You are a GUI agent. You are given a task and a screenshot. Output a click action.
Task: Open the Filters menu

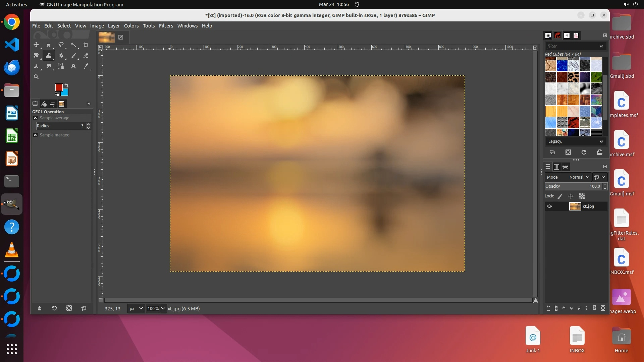pos(166,26)
